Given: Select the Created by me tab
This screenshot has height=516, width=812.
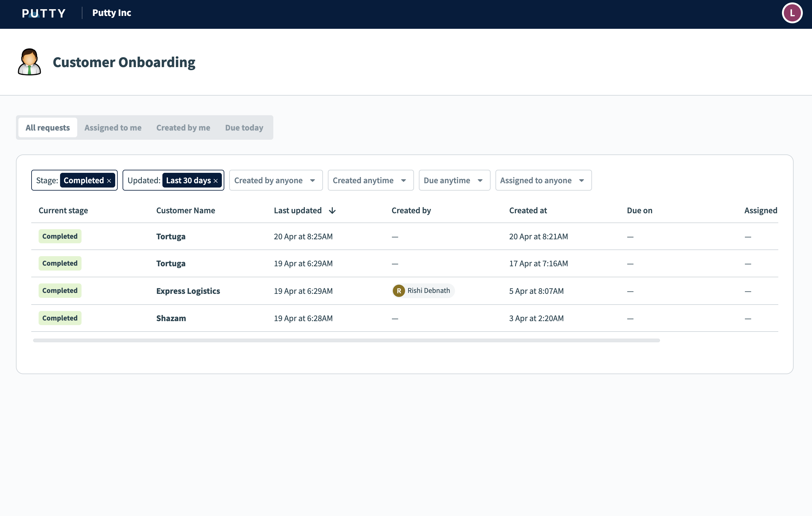Looking at the screenshot, I should pos(183,127).
